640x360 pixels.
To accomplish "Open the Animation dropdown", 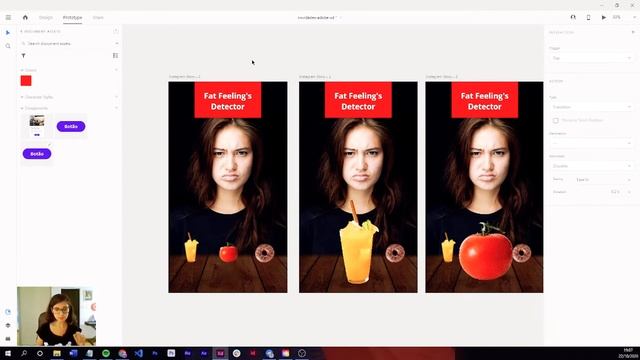I will coord(591,166).
